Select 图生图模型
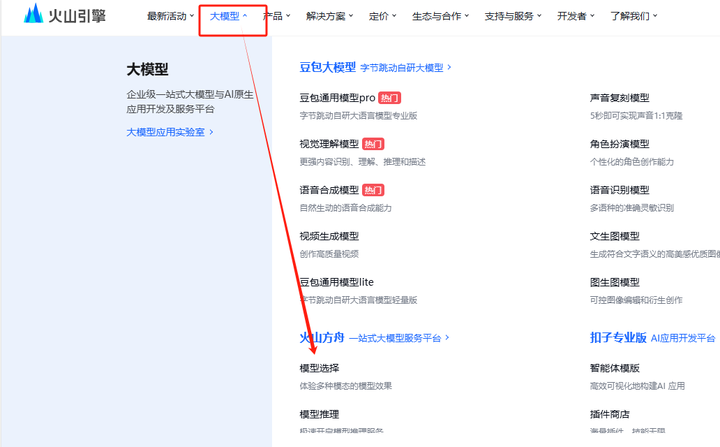The height and width of the screenshot is (447, 720). point(614,282)
